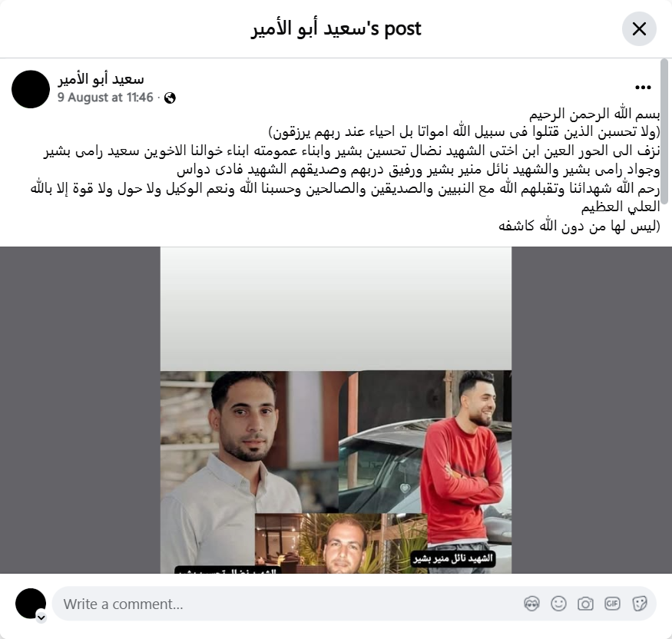Open the emoji picker in comment box
This screenshot has width=672, height=639.
click(x=558, y=604)
